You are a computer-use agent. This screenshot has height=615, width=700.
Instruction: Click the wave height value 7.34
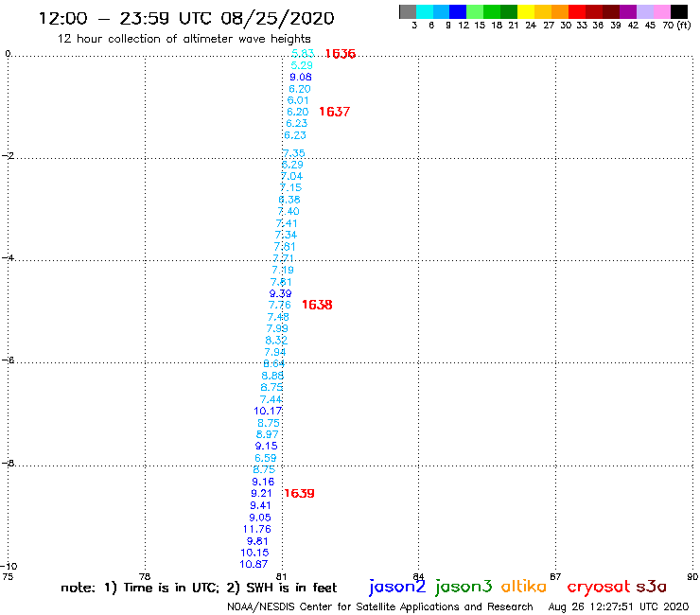pos(286,235)
